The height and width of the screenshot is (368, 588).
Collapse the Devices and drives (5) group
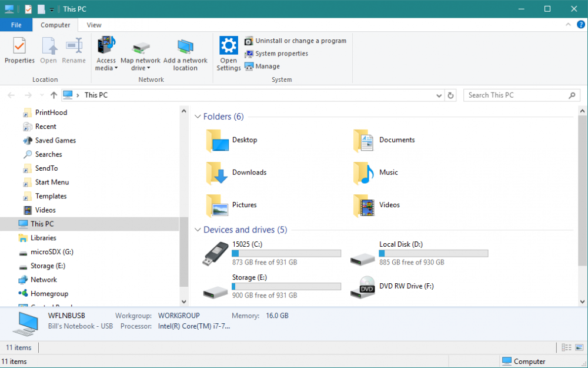coord(198,230)
